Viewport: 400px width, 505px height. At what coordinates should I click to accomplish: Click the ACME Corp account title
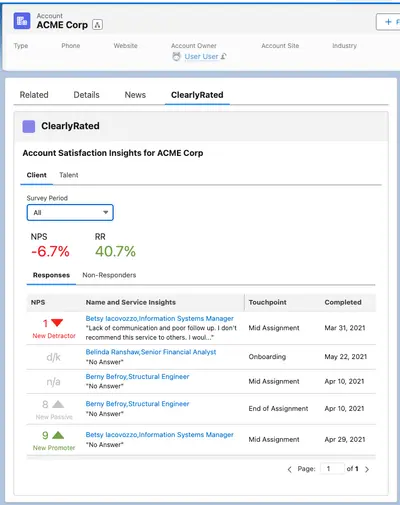coord(62,25)
